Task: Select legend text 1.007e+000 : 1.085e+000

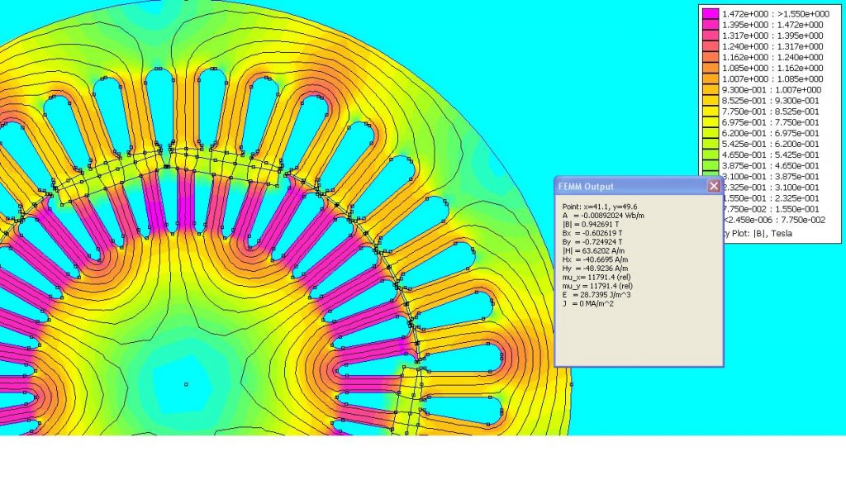Action: pyautogui.click(x=772, y=78)
